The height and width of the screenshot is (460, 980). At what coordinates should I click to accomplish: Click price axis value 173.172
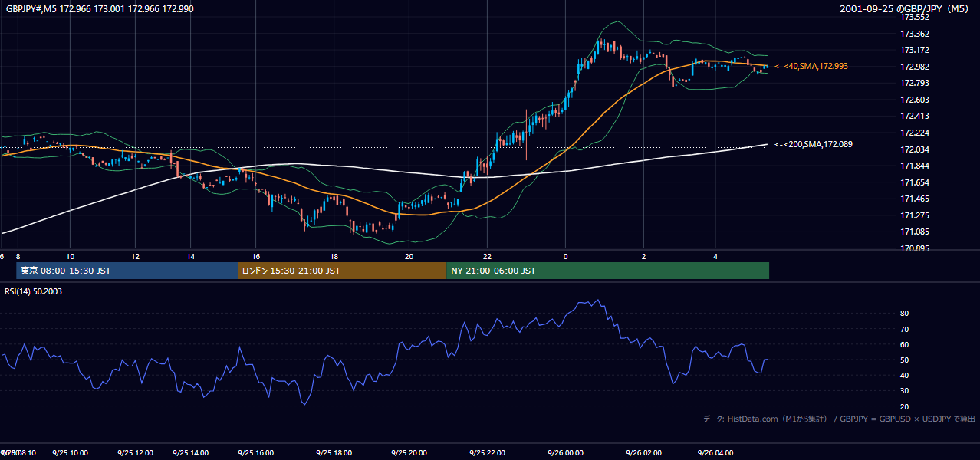pos(914,50)
